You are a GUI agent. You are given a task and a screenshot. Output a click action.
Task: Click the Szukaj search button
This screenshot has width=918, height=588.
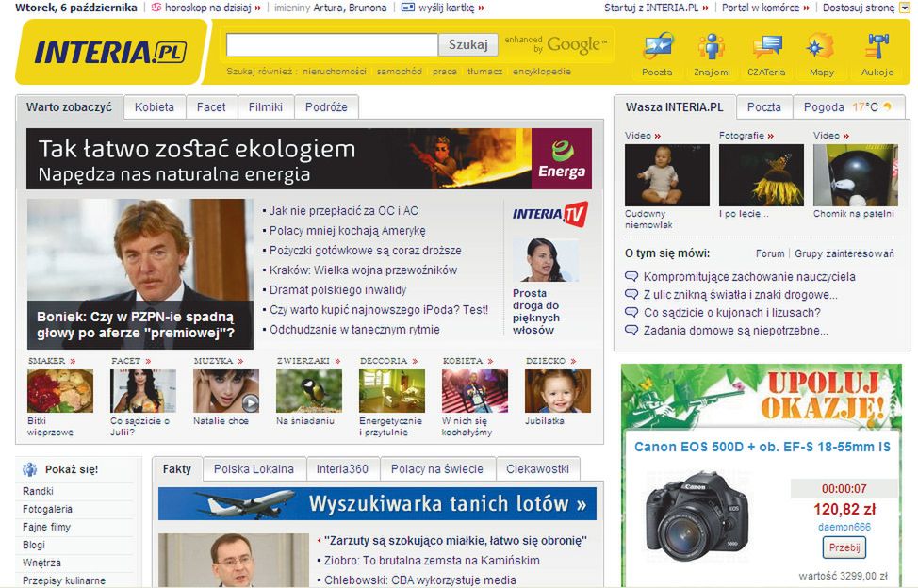pyautogui.click(x=469, y=44)
